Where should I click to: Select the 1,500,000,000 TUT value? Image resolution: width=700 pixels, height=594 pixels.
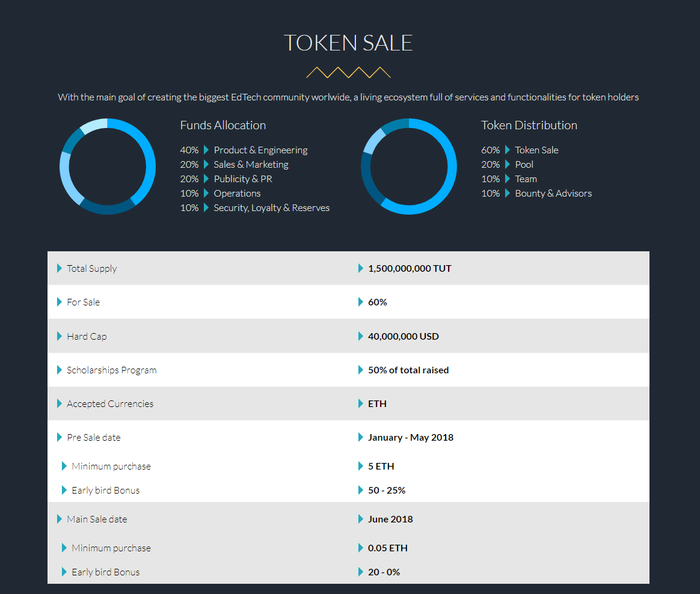(410, 269)
